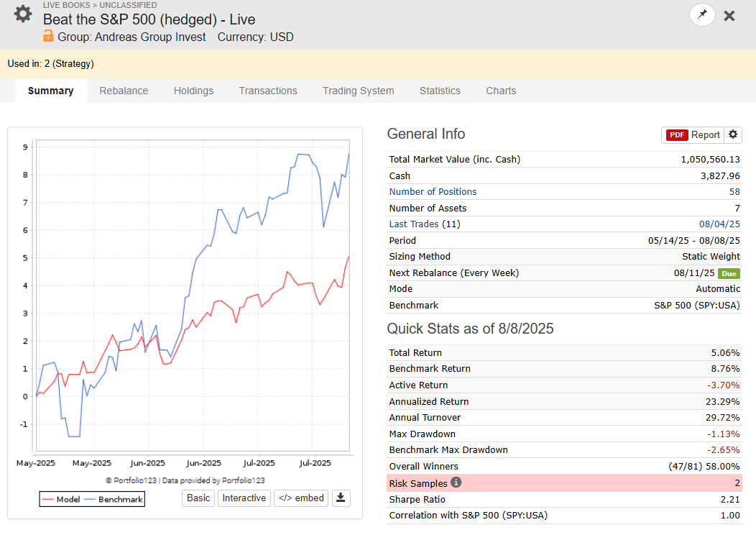Screen dimensions: 756x535
Task: Click the 08/04/25 last trades date
Action: pyautogui.click(x=719, y=224)
